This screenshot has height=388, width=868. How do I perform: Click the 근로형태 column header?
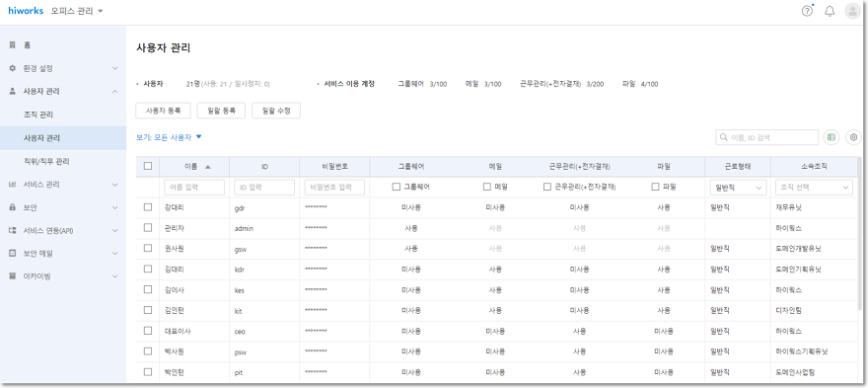coord(738,166)
